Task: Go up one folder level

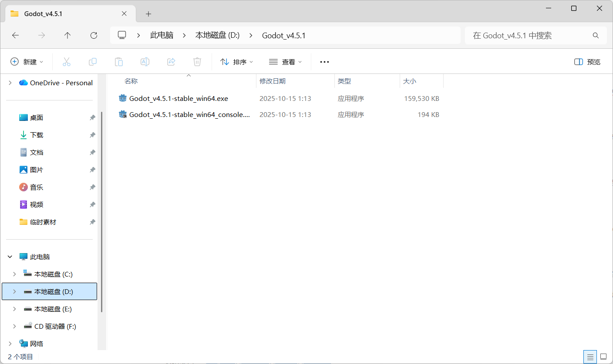Action: click(67, 36)
